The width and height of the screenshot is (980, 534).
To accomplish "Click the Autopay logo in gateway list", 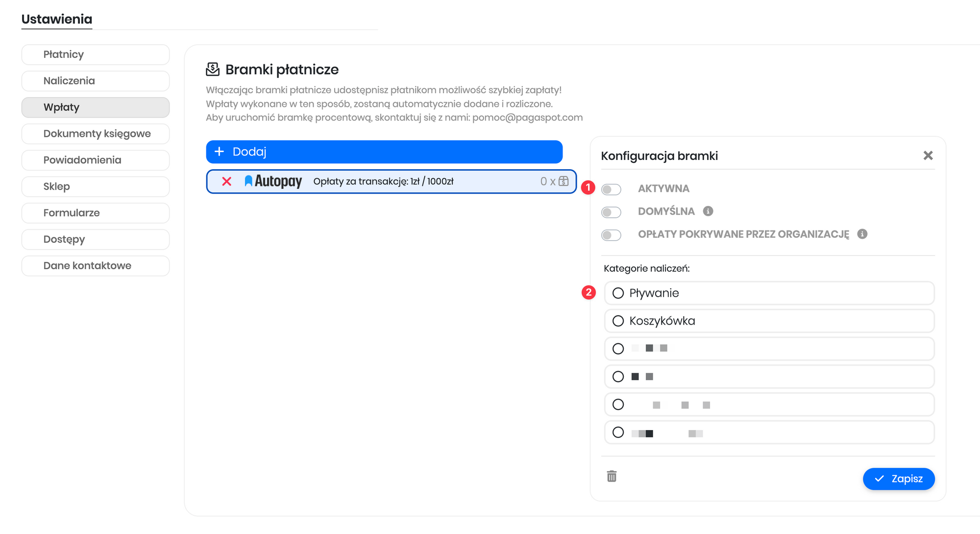I will [273, 181].
